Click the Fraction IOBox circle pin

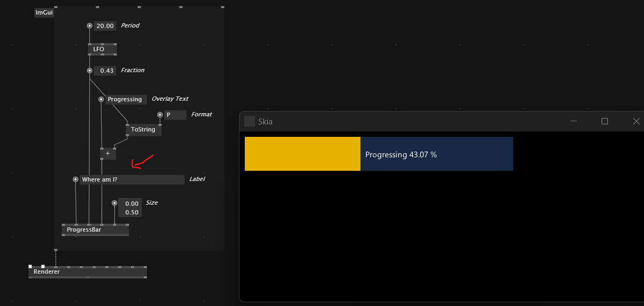coord(89,71)
